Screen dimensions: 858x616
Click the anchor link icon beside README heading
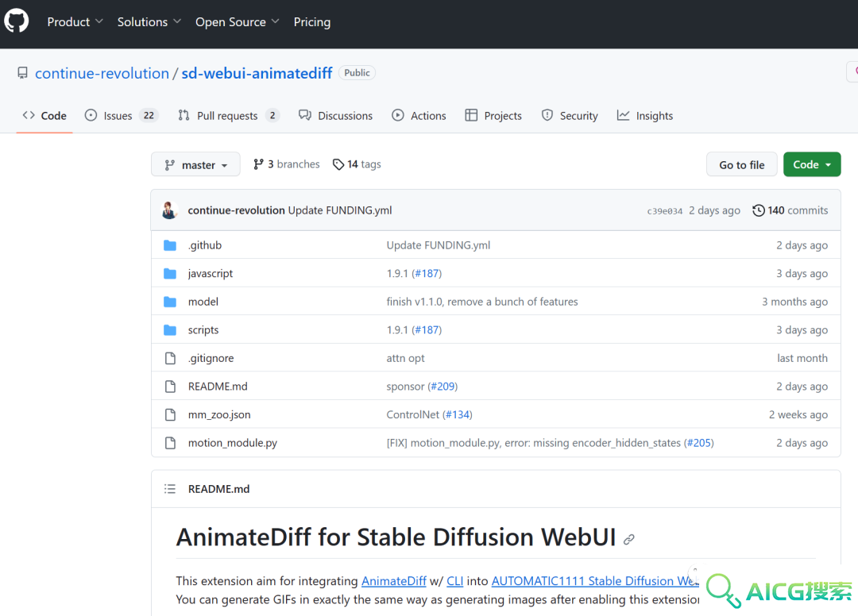pyautogui.click(x=629, y=540)
